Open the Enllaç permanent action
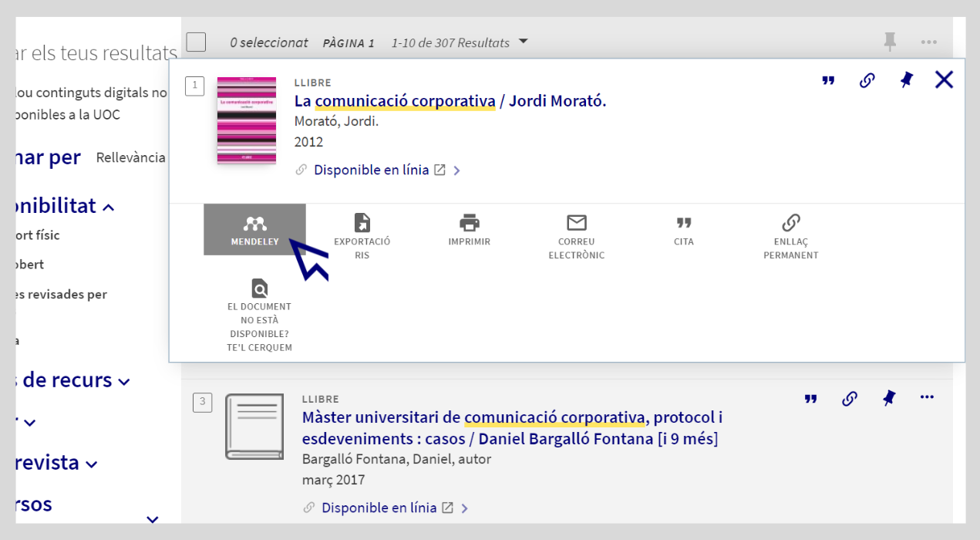 (790, 236)
